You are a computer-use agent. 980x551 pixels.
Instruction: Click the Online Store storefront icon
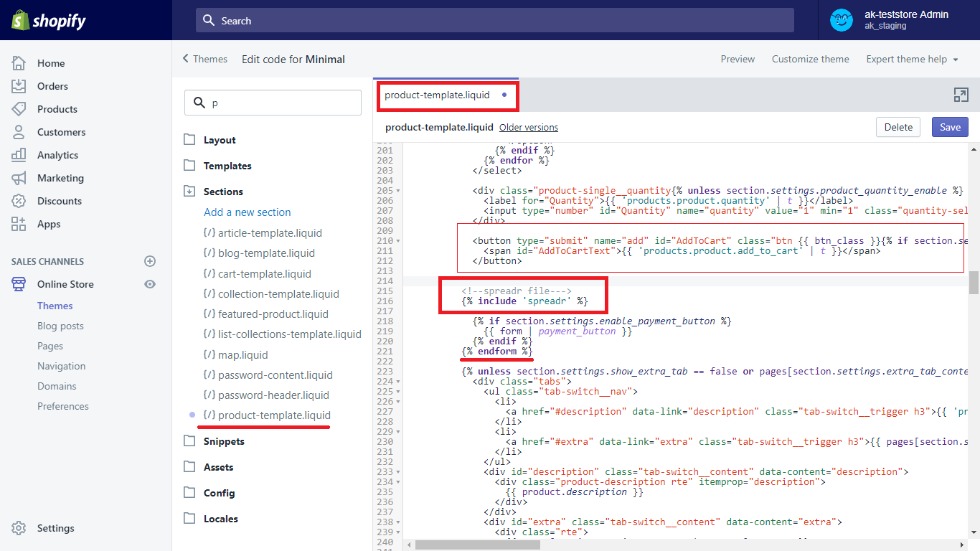19,284
